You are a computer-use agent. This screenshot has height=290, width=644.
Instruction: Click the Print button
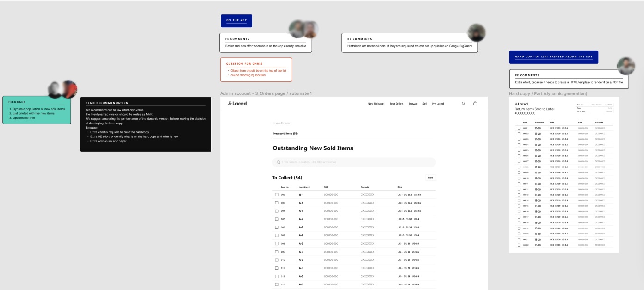point(430,177)
